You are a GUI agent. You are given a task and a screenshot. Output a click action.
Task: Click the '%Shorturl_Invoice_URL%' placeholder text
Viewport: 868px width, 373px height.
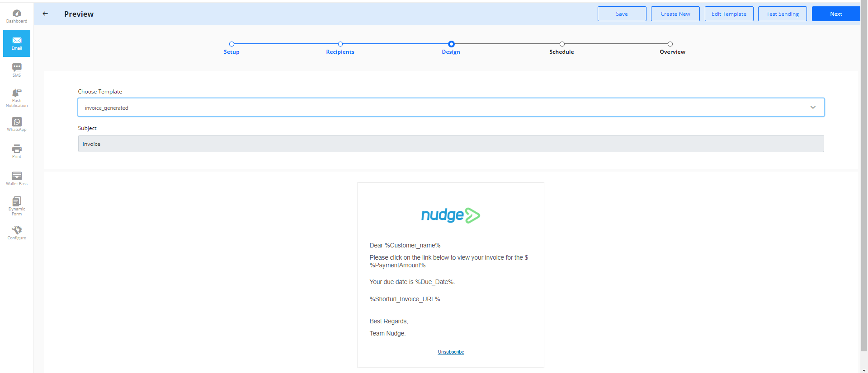(x=405, y=299)
